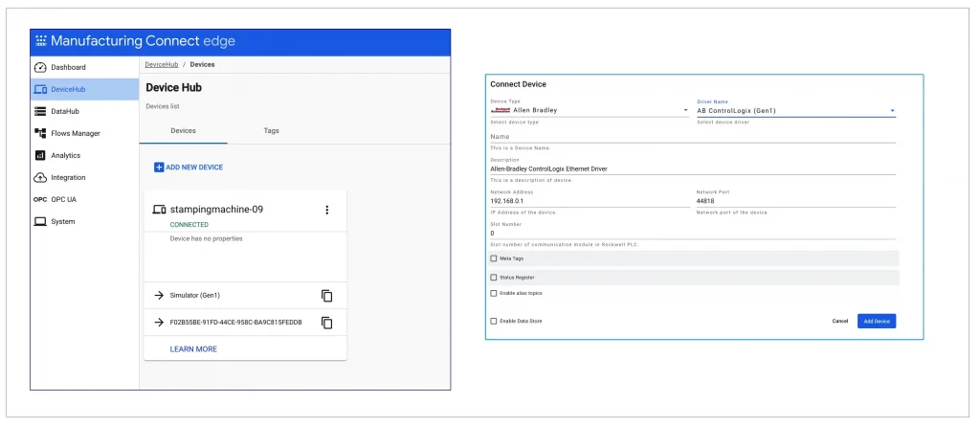This screenshot has width=980, height=426.
Task: Click the Connect Device dialog title
Action: [x=518, y=84]
